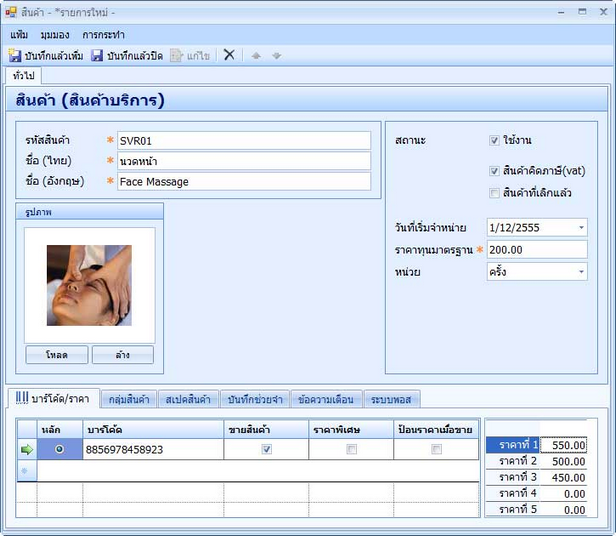Click the Face Massage English name field

pyautogui.click(x=243, y=182)
